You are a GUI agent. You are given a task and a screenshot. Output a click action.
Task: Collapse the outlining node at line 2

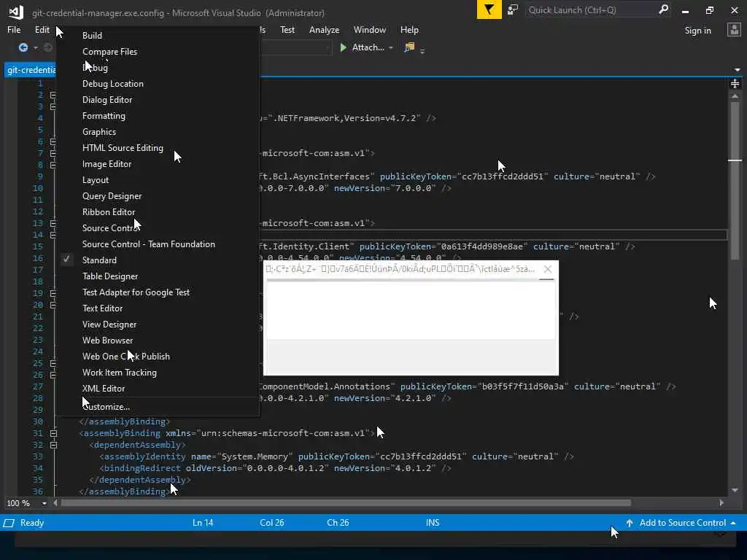click(53, 95)
